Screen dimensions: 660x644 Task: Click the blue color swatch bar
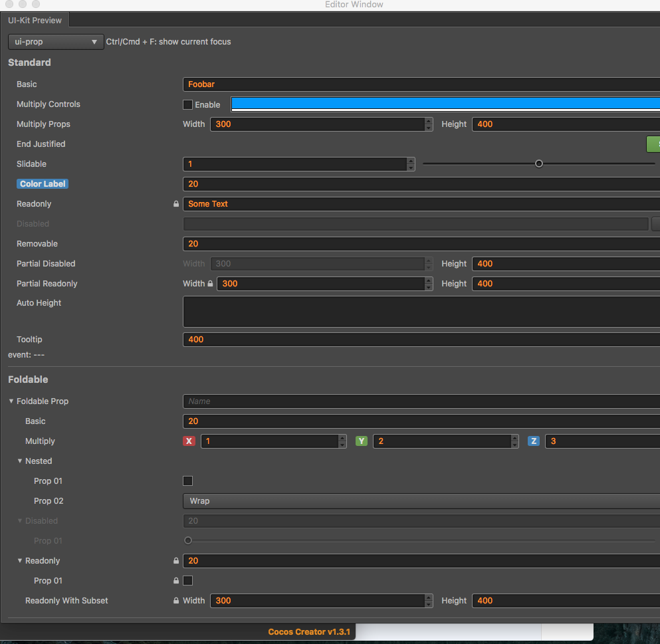pyautogui.click(x=445, y=104)
